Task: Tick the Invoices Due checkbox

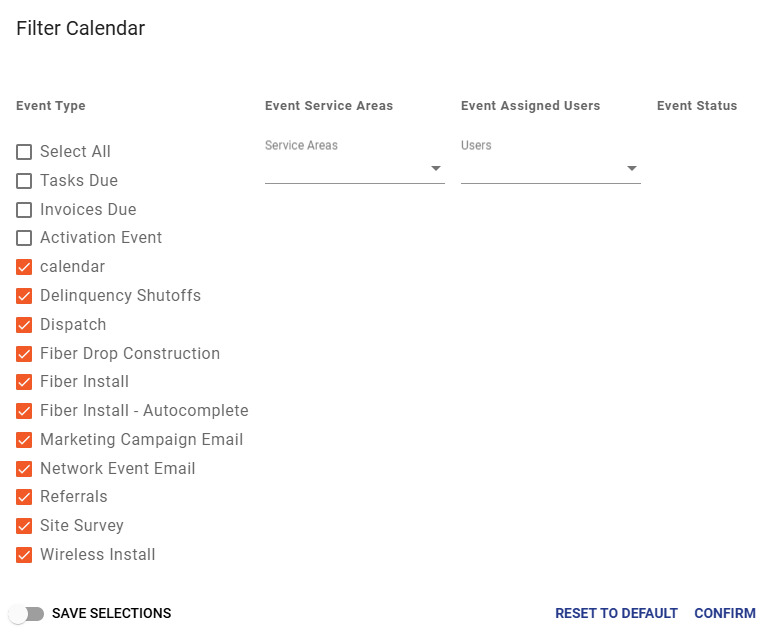Action: point(24,210)
